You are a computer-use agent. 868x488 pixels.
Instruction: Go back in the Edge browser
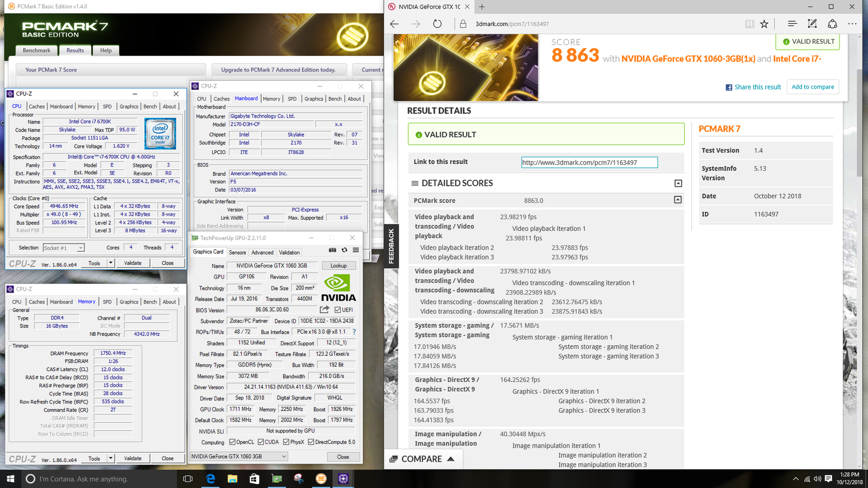point(394,24)
